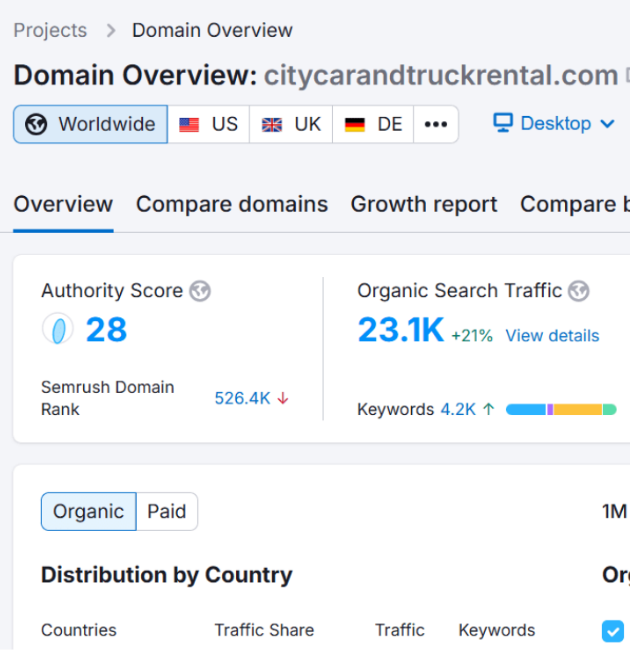This screenshot has height=650, width=630.
Task: Open more countries ellipsis menu
Action: pos(436,124)
